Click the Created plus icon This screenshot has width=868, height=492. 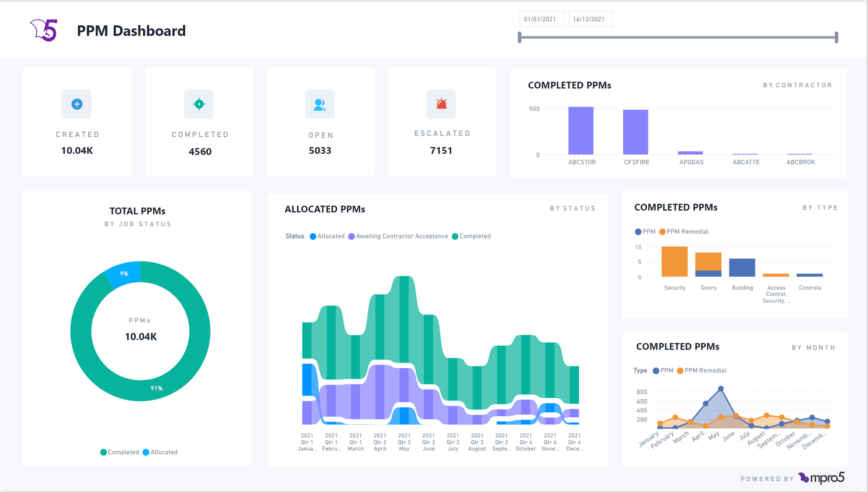(76, 104)
